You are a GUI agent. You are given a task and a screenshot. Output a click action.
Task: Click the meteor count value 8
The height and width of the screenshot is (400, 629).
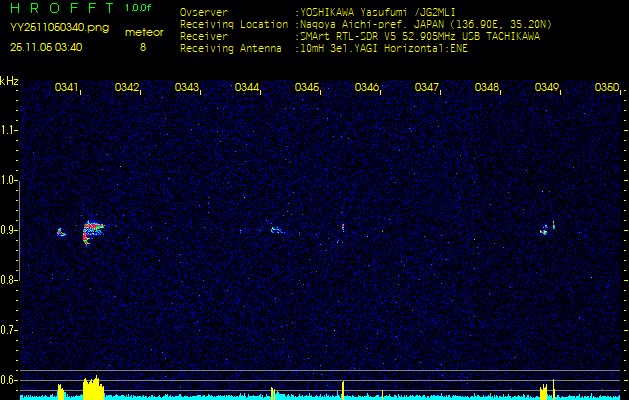point(143,47)
